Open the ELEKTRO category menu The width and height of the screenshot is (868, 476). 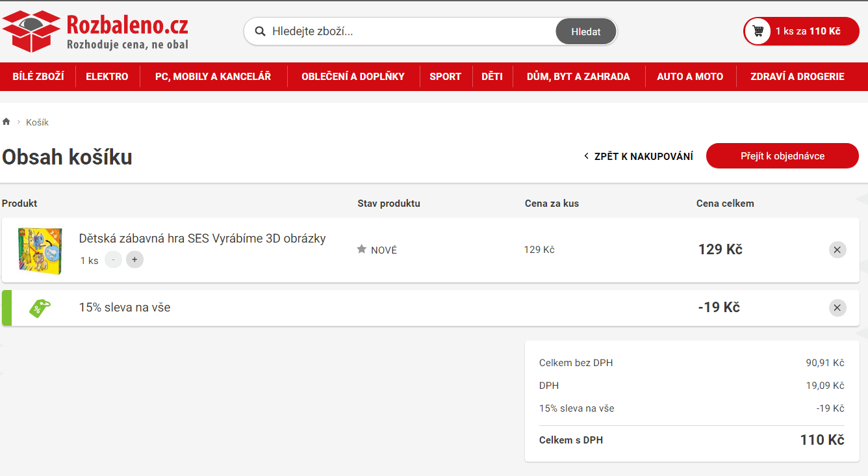click(107, 77)
